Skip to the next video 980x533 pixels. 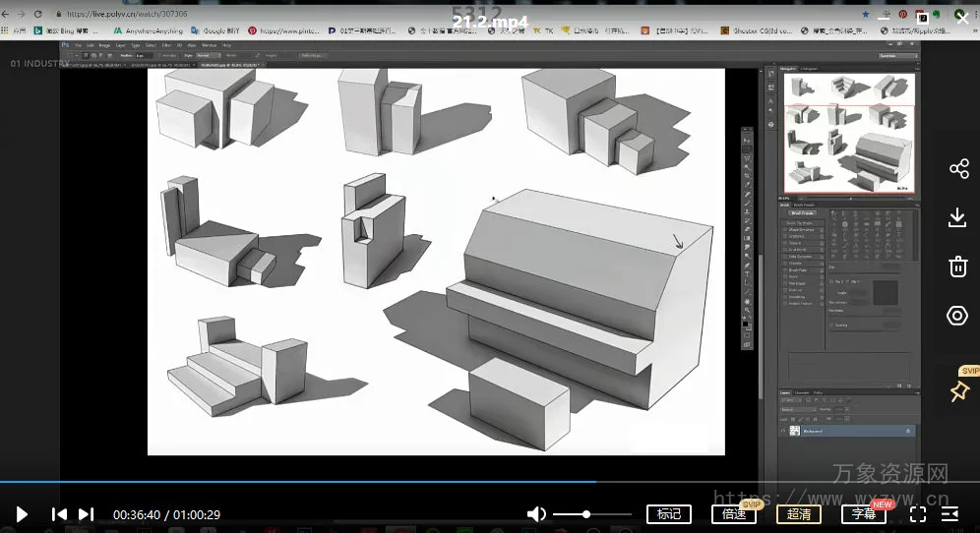87,513
